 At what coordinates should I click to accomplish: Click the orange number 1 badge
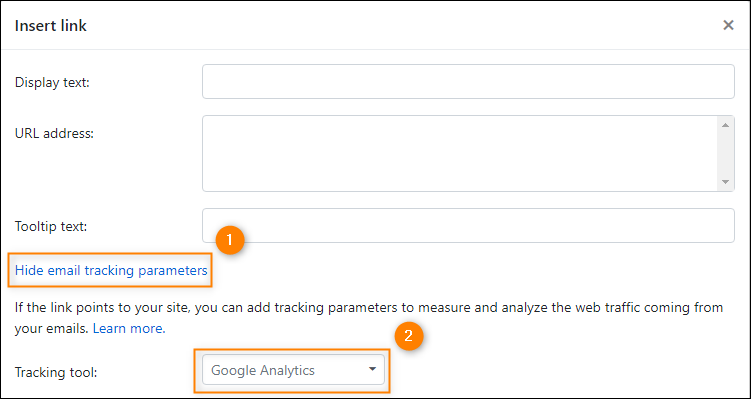230,240
